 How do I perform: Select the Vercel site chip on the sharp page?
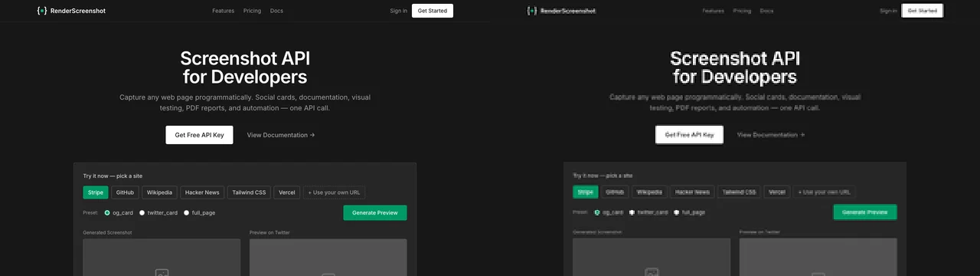[287, 192]
